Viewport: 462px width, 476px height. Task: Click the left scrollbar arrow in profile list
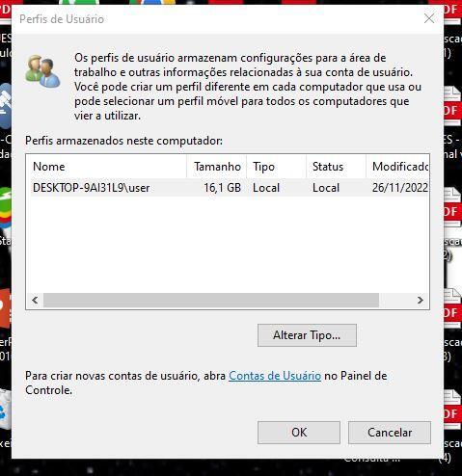coord(35,301)
